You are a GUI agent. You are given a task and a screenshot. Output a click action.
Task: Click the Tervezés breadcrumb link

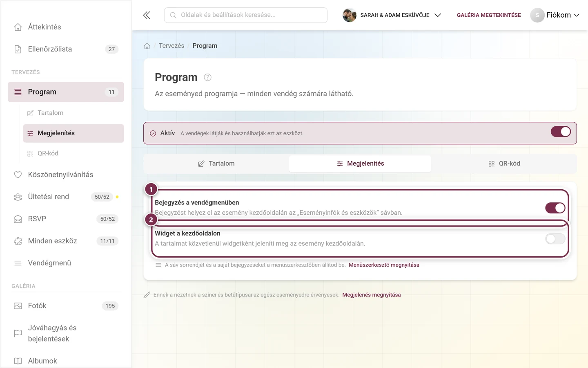click(x=171, y=46)
